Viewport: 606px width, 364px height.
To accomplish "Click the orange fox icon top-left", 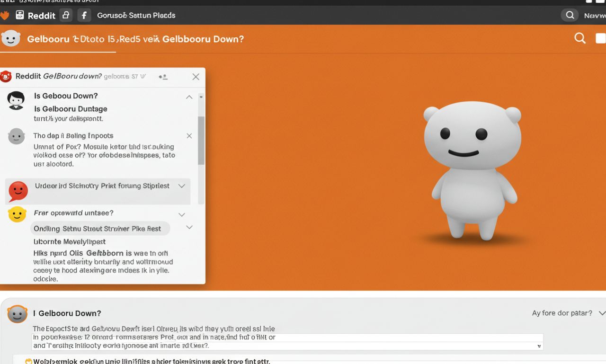I will click(5, 16).
